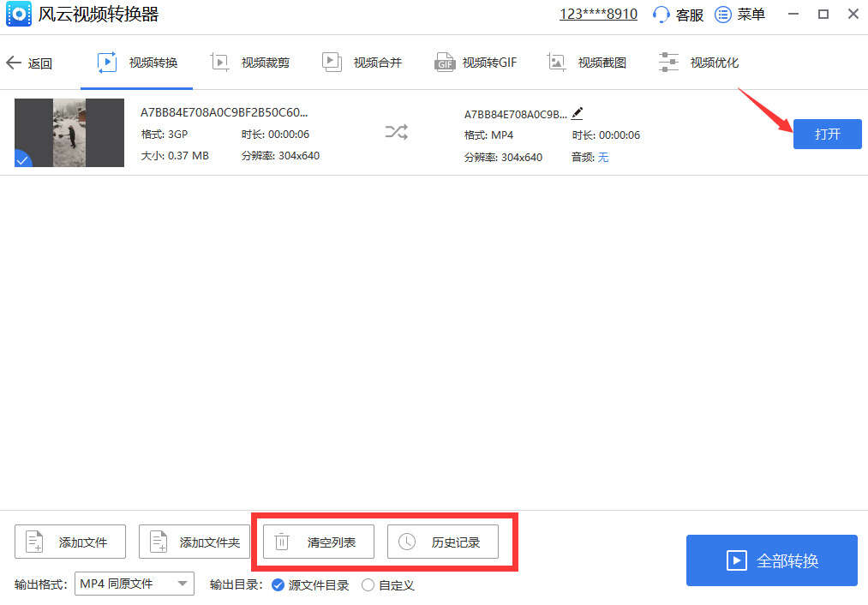Click the 视频截图 screenshot icon
The image size is (868, 605).
(x=556, y=62)
